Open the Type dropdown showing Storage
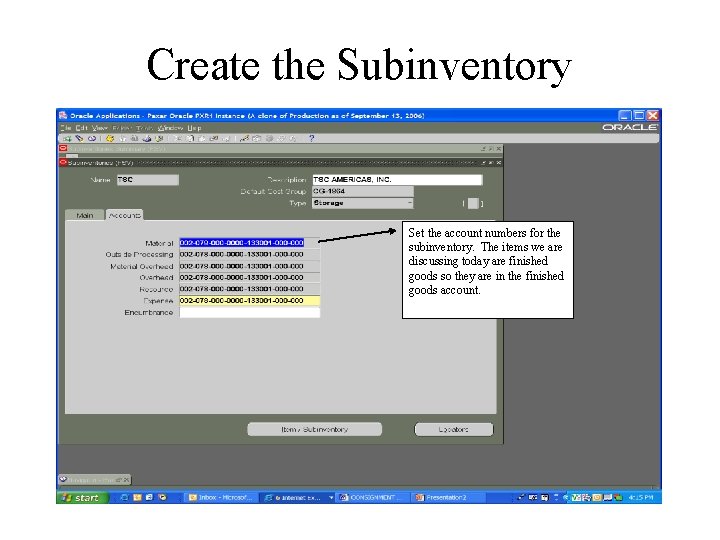This screenshot has width=720, height=540. coord(363,202)
